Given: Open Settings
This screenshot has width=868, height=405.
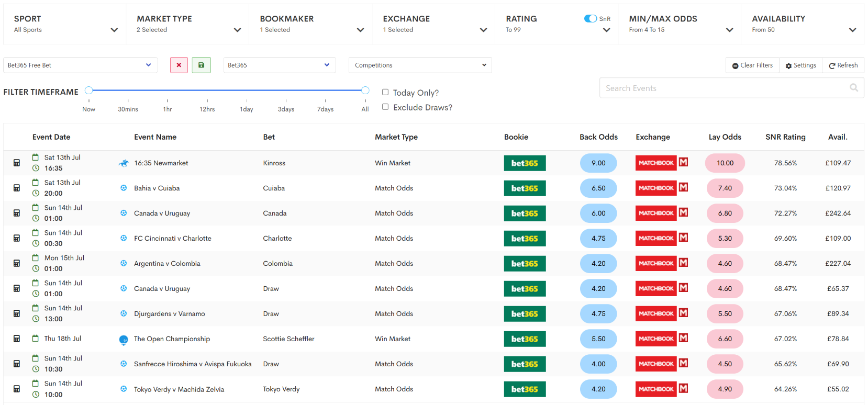Looking at the screenshot, I should click(801, 65).
